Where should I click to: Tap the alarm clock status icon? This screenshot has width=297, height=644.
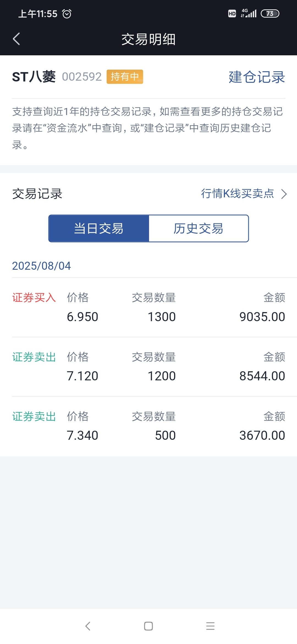67,13
